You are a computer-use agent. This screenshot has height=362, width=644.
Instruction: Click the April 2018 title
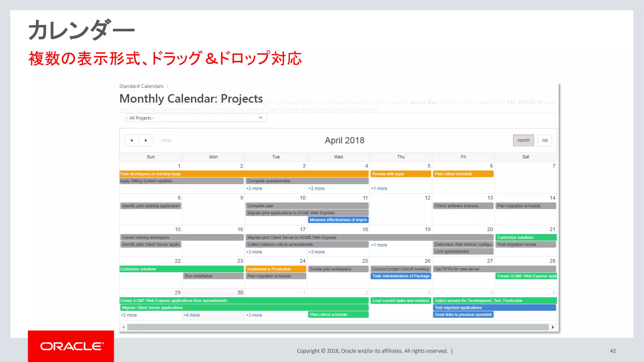point(344,140)
